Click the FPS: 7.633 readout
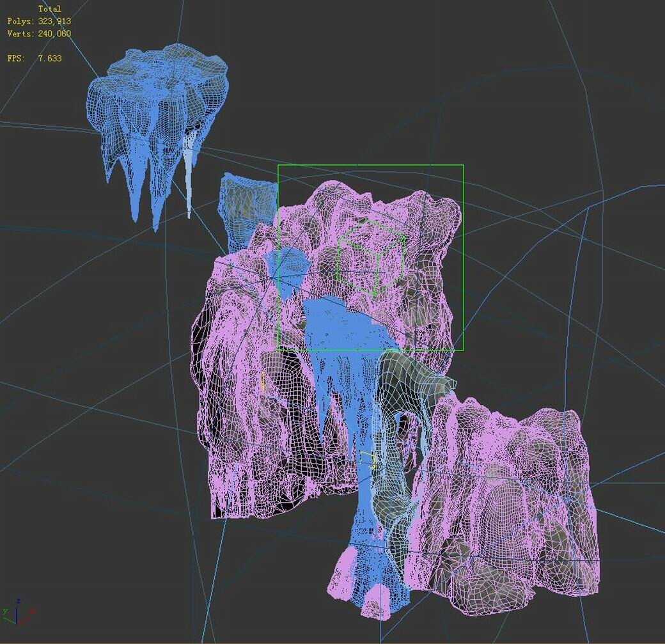 [x=35, y=58]
